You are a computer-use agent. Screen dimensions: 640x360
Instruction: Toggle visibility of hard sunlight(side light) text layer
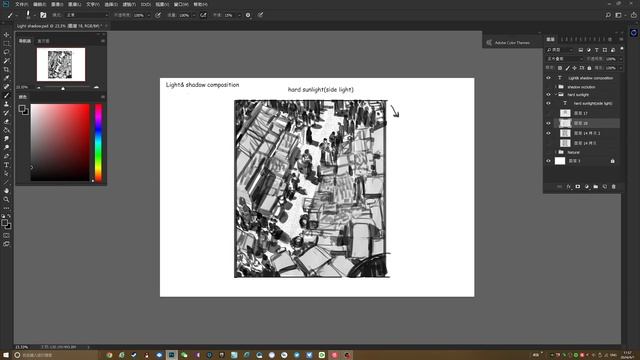click(x=548, y=103)
